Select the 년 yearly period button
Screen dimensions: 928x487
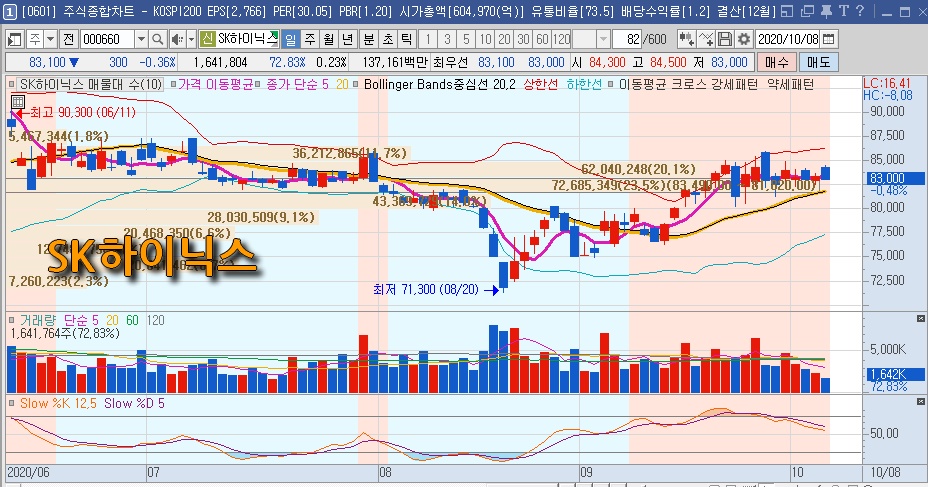point(348,40)
